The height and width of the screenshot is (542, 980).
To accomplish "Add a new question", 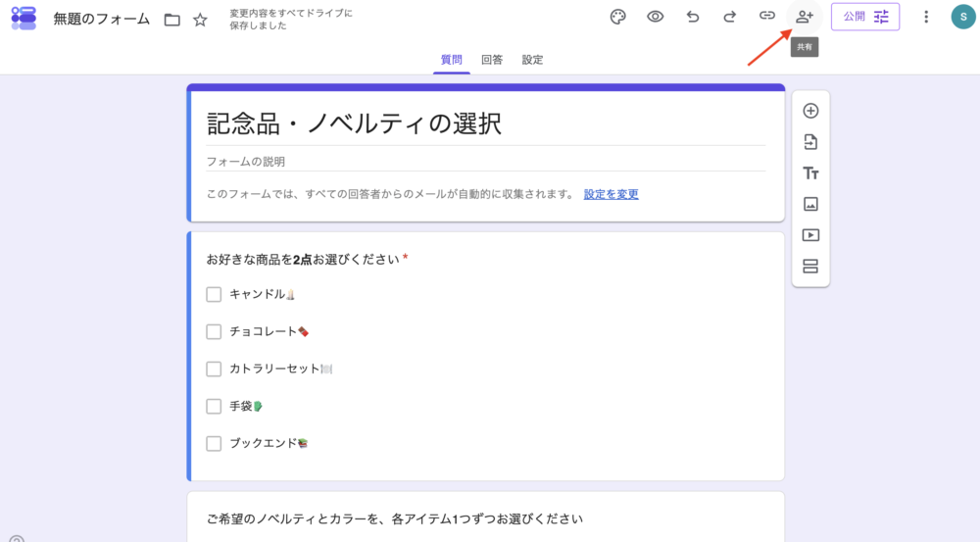I will tap(810, 111).
